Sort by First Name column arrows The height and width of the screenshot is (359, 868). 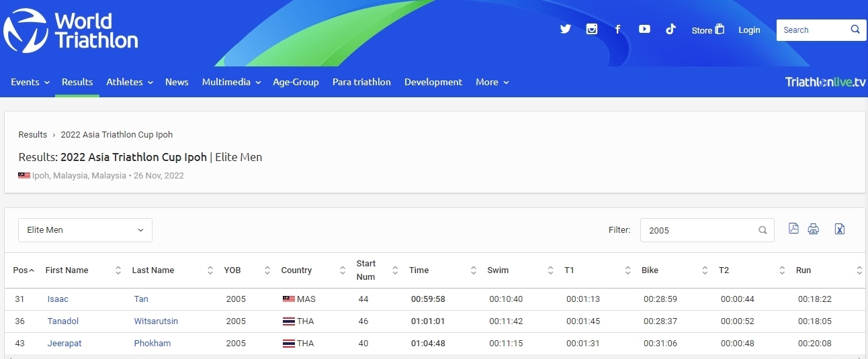[x=118, y=270]
